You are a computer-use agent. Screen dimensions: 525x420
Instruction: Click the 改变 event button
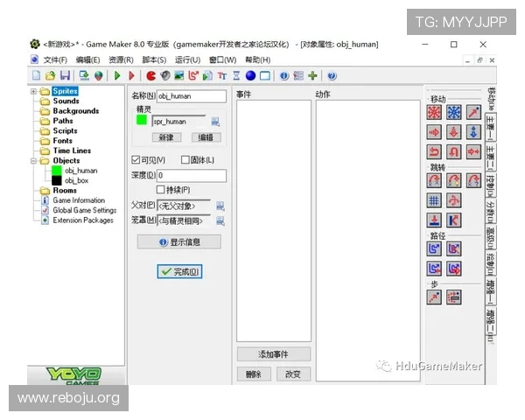pyautogui.click(x=293, y=374)
